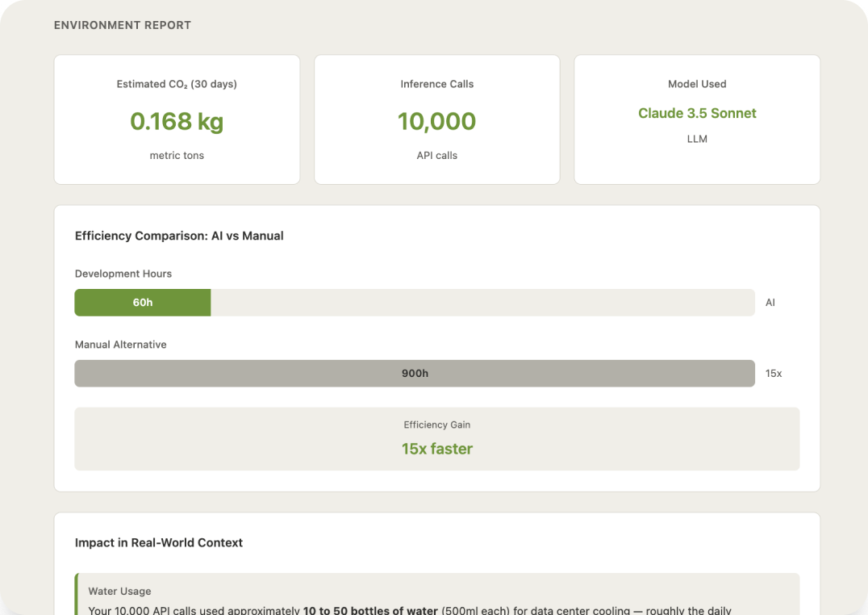
Task: Click the Water Usage label
Action: 119,591
